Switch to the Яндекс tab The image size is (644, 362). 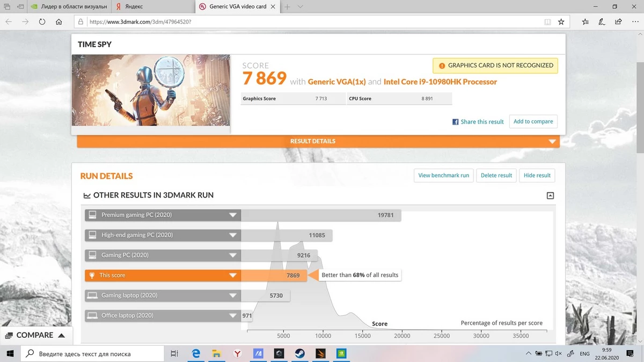153,6
